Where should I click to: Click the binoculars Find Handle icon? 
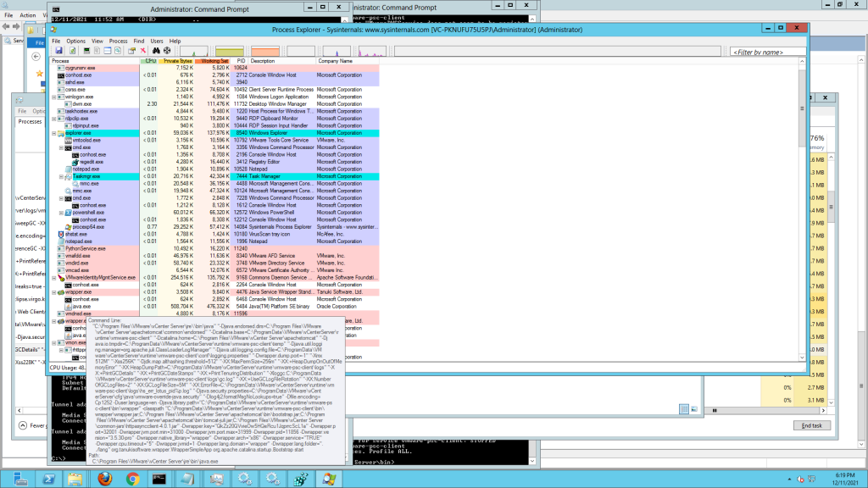[156, 51]
